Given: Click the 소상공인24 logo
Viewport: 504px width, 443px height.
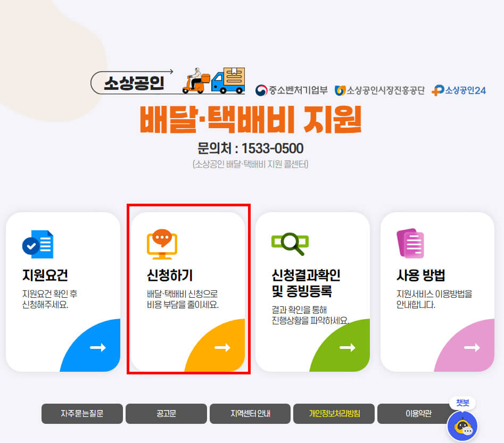Looking at the screenshot, I should coord(459,90).
